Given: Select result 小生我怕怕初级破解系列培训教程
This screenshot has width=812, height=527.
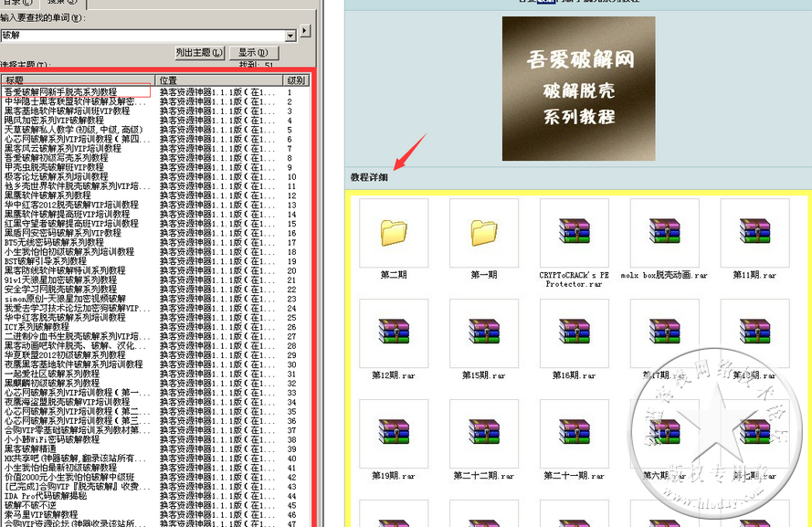Looking at the screenshot, I should click(69, 251).
